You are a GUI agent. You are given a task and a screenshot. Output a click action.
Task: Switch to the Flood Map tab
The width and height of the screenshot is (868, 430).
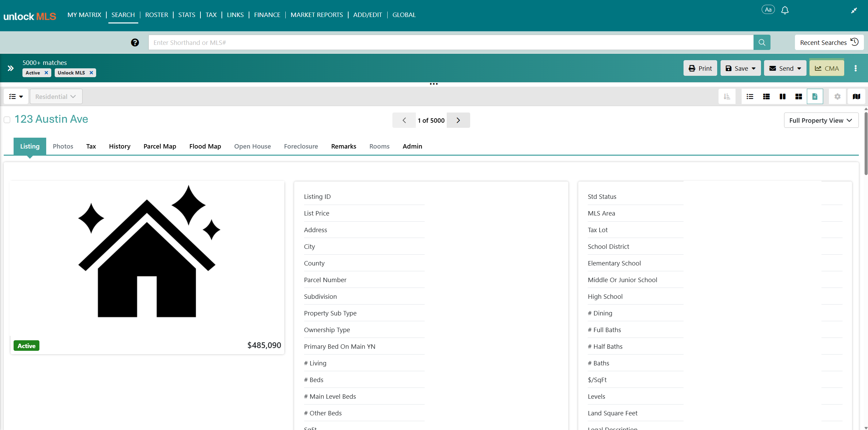click(205, 146)
